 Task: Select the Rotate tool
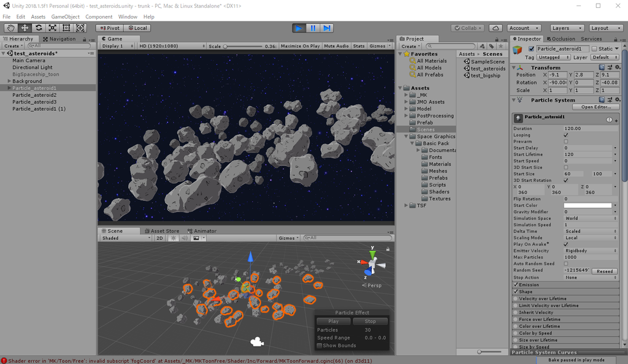39,28
